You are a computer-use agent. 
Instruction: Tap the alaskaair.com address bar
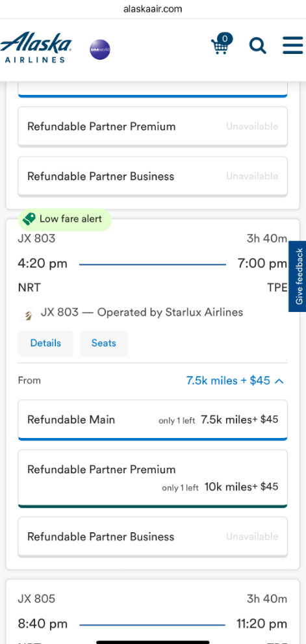[x=153, y=8]
